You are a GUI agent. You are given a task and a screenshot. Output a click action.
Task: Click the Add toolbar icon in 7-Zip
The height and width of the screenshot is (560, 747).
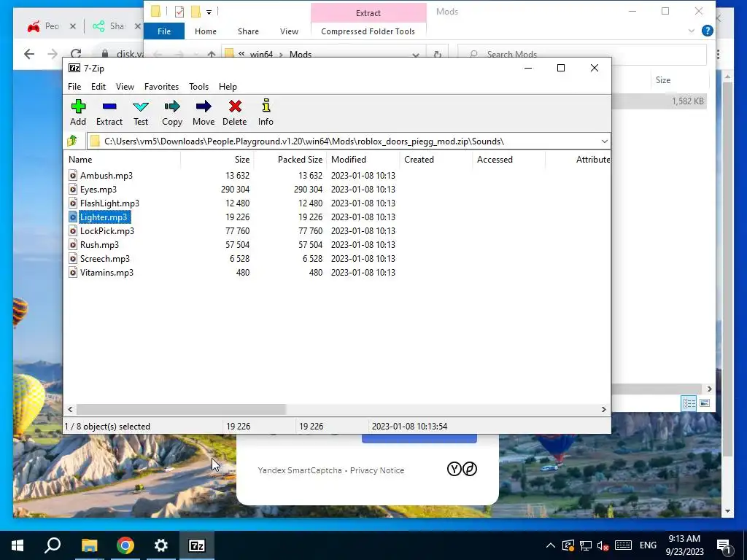(x=78, y=106)
